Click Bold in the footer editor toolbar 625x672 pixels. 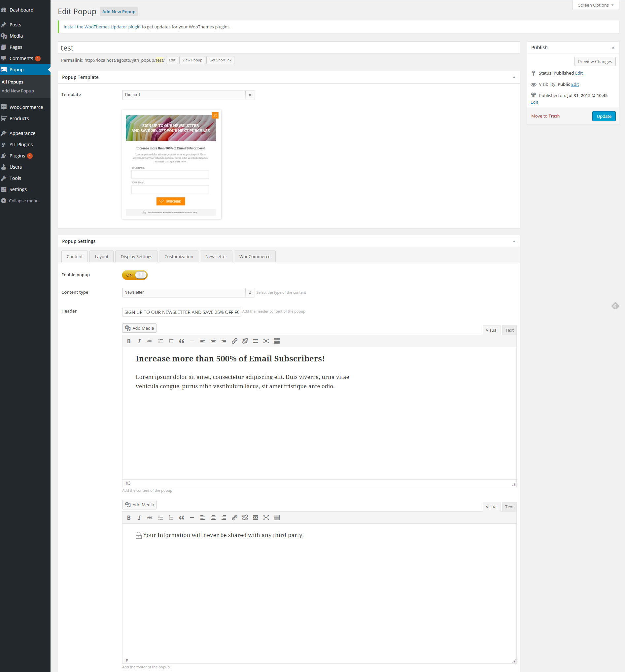coord(128,518)
